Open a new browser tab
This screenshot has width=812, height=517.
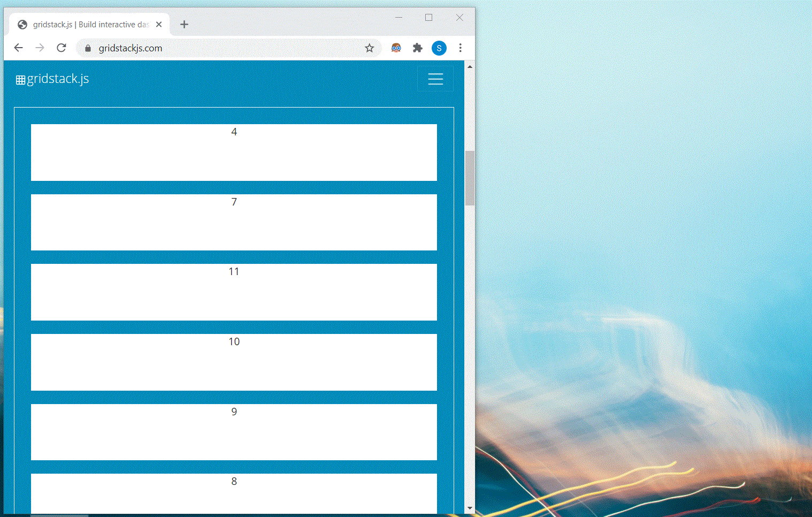coord(184,24)
